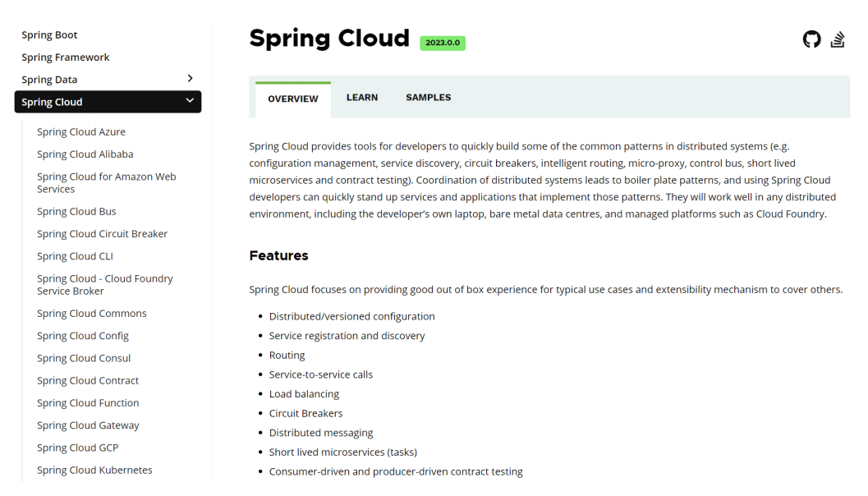Open Spring Cloud CLI
The width and height of the screenshot is (868, 496).
tap(75, 256)
